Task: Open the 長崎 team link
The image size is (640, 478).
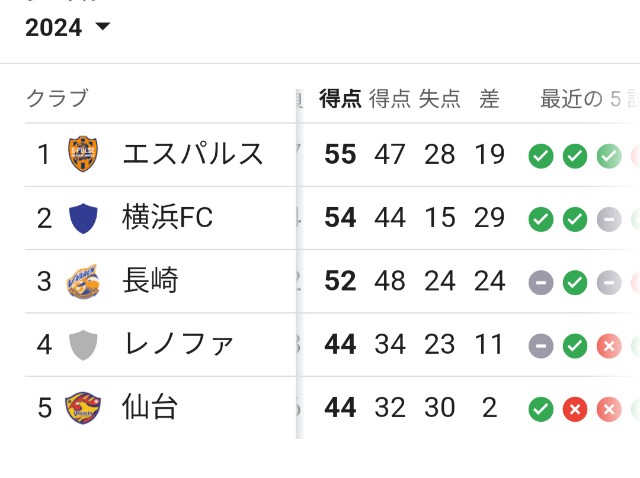Action: 150,280
